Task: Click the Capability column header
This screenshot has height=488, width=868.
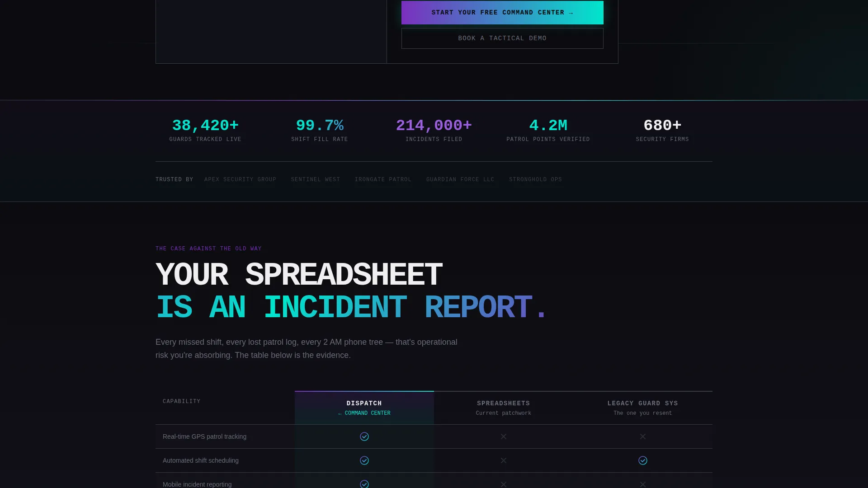Action: [x=182, y=401]
